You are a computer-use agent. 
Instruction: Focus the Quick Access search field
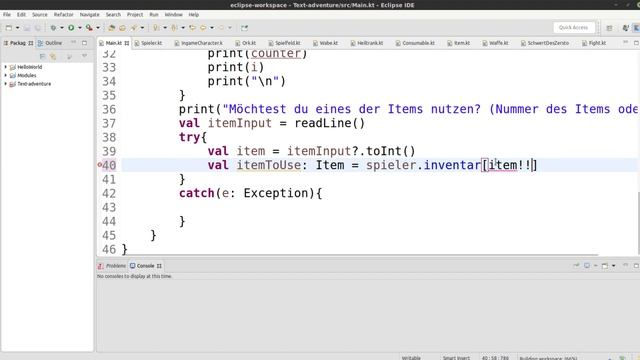pos(573,27)
